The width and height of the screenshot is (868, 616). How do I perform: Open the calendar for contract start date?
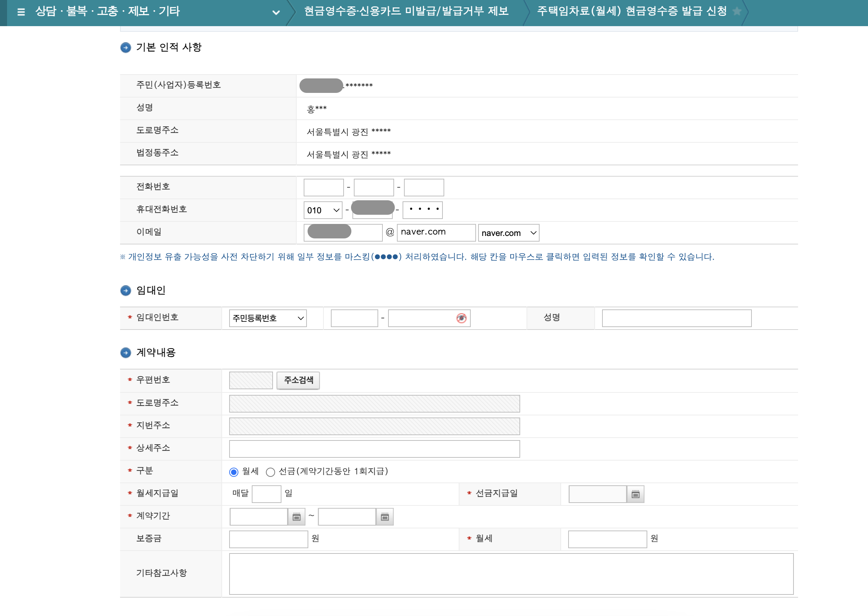click(297, 516)
